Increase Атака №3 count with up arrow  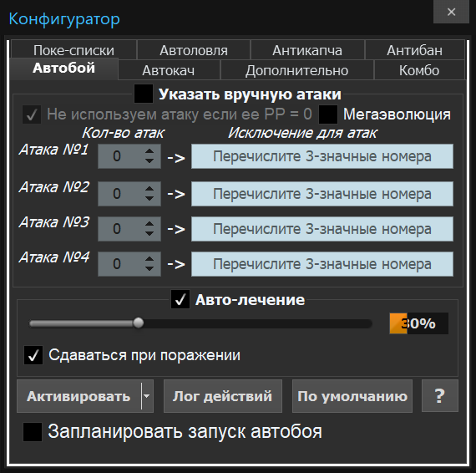click(x=149, y=224)
